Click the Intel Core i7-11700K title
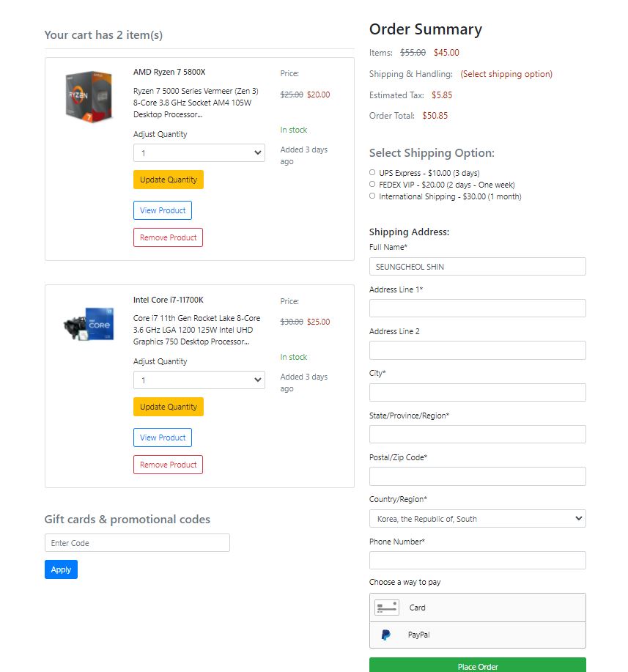This screenshot has width=628, height=672. coord(168,300)
